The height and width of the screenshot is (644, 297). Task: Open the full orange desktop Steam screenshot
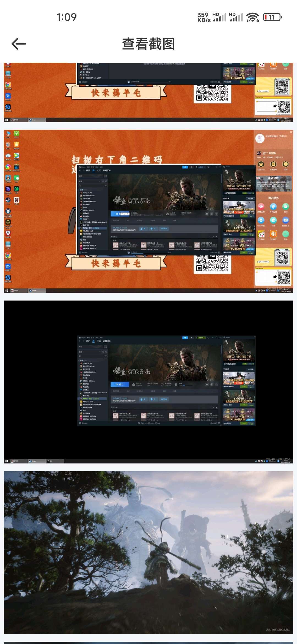click(148, 211)
